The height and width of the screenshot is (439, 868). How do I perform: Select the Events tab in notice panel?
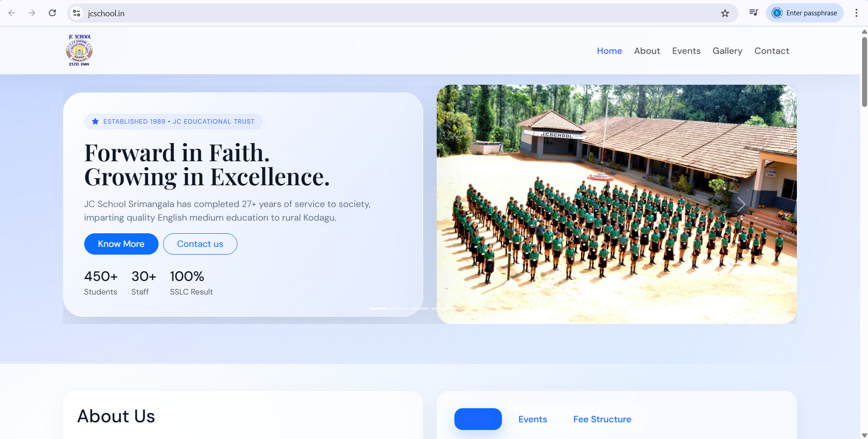click(532, 419)
